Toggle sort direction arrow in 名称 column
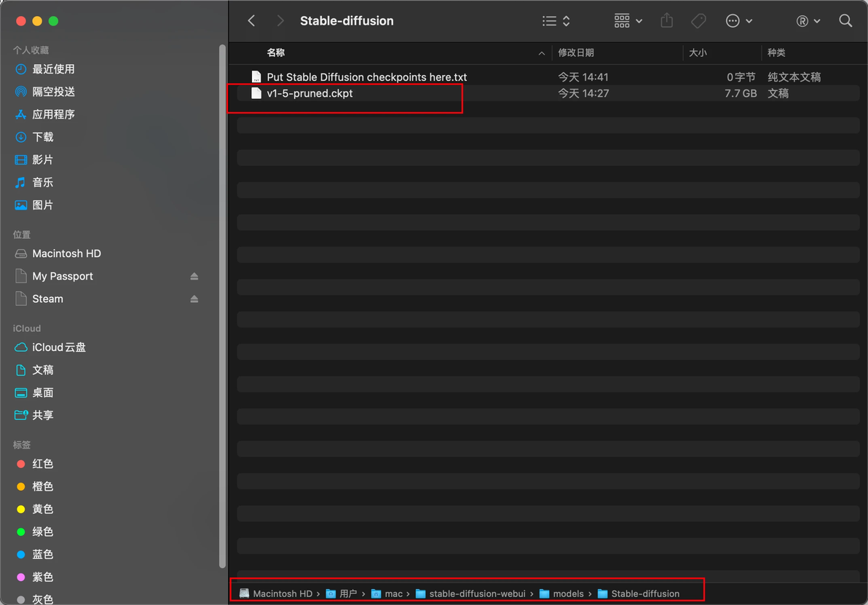This screenshot has height=605, width=868. coord(541,53)
